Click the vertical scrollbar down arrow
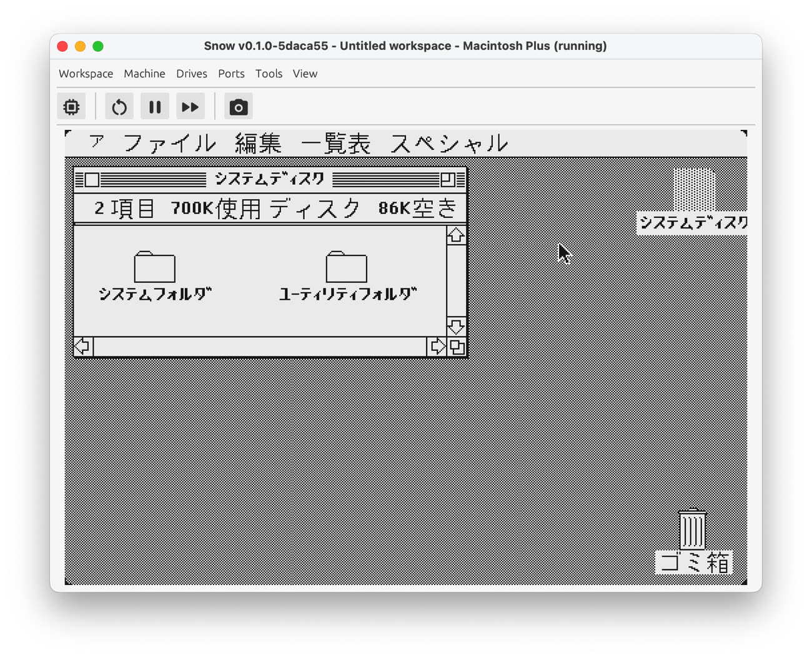This screenshot has height=658, width=812. click(456, 327)
